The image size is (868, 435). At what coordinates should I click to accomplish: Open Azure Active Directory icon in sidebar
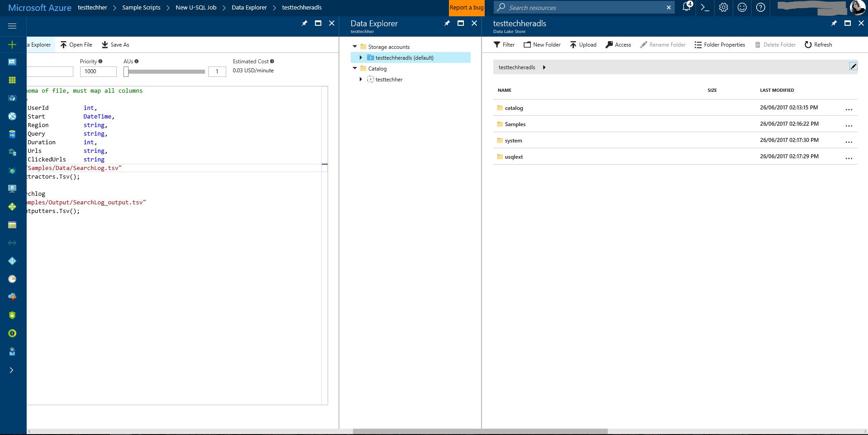[x=12, y=261]
